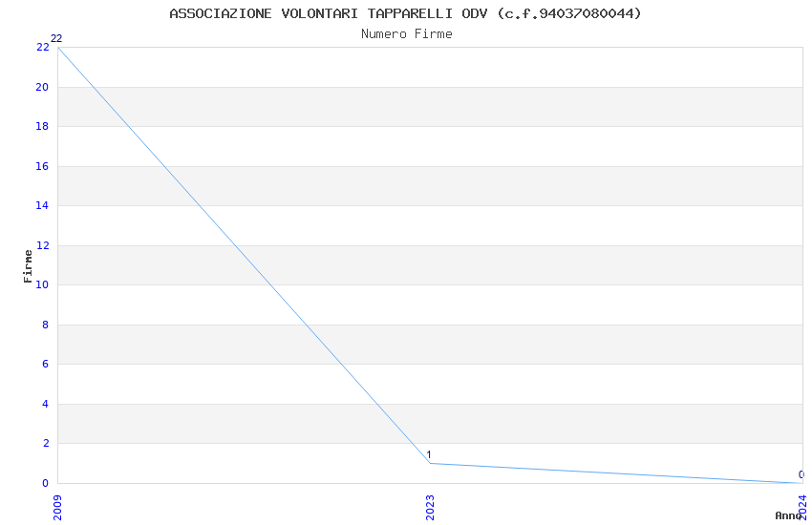This screenshot has width=812, height=525.
Task: Click y-axis tick value 10
Action: tap(42, 284)
